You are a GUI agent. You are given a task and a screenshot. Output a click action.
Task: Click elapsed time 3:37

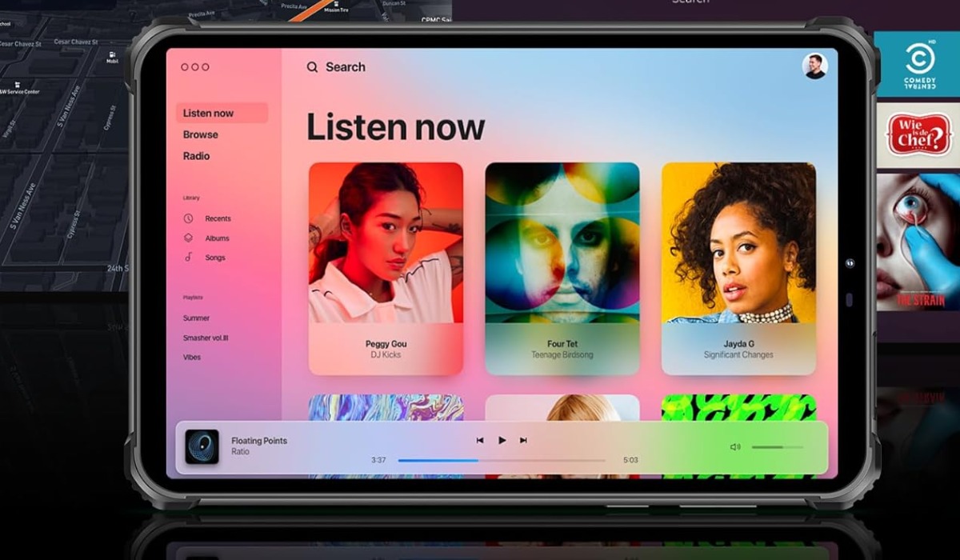379,460
